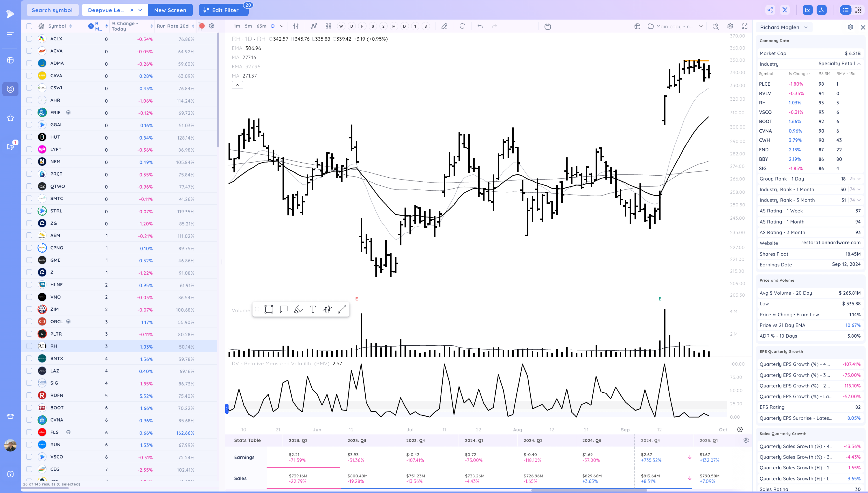The height and width of the screenshot is (493, 868).
Task: Open the eraser drawing tool in chart toolbar
Action: (x=444, y=26)
